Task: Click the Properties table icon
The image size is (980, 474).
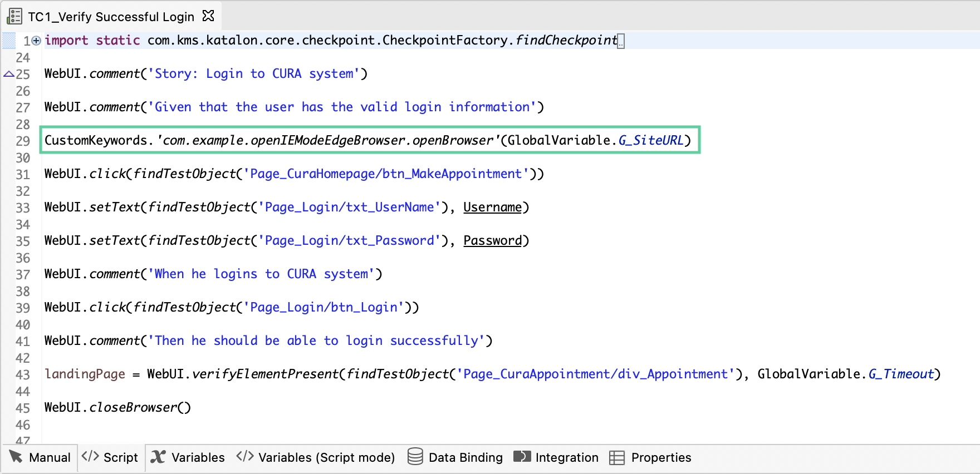Action: 617,457
